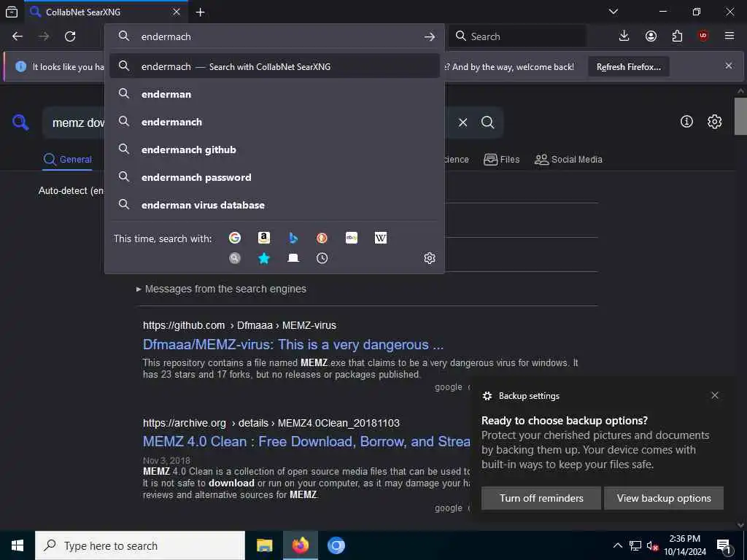Click the network tray icon

[x=635, y=546]
